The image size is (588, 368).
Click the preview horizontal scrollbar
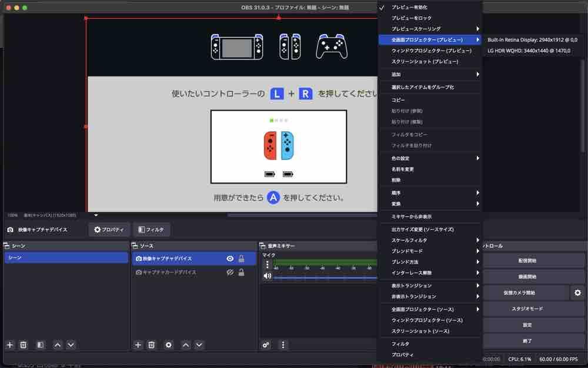(302, 215)
